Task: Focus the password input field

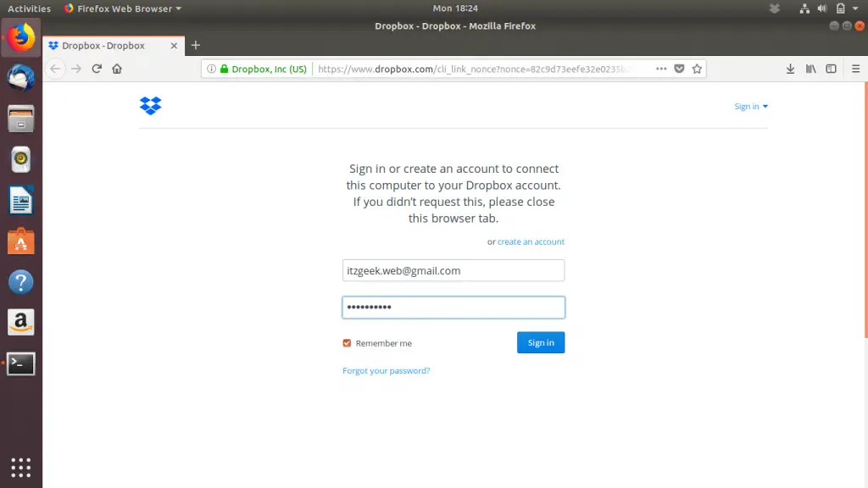Action: click(453, 307)
